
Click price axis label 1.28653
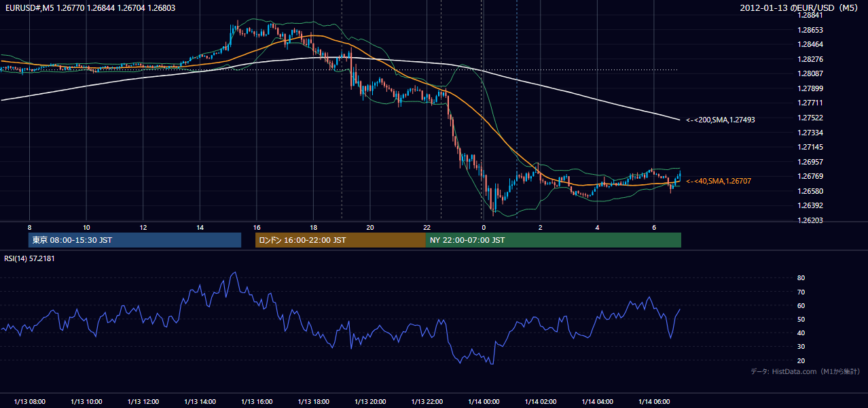(810, 30)
